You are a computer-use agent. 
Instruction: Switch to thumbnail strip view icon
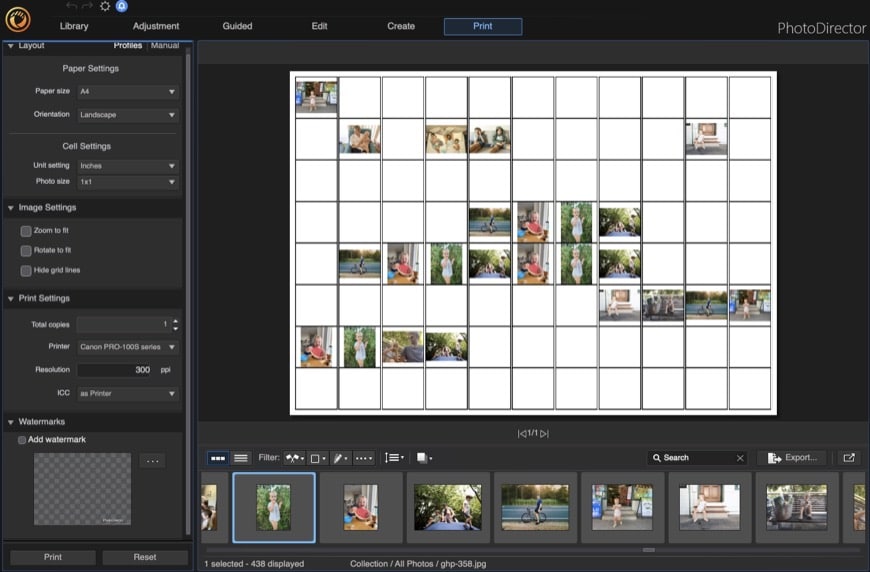click(218, 458)
